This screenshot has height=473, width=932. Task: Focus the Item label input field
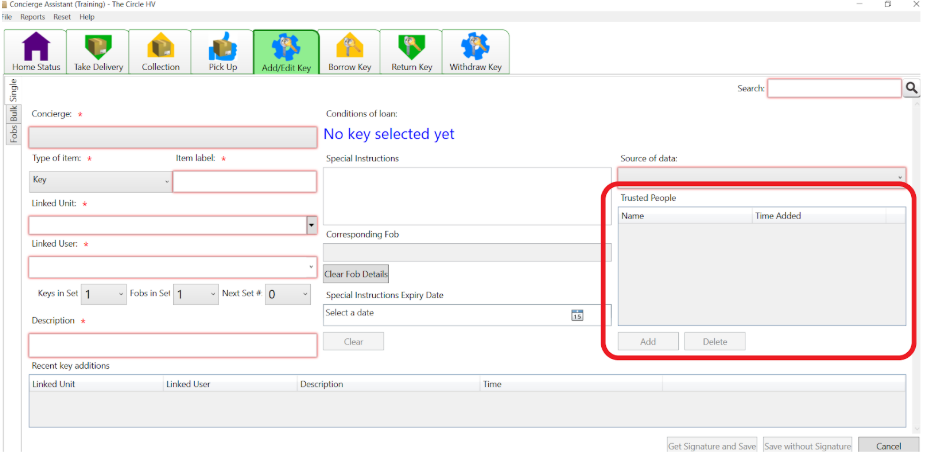pyautogui.click(x=245, y=182)
